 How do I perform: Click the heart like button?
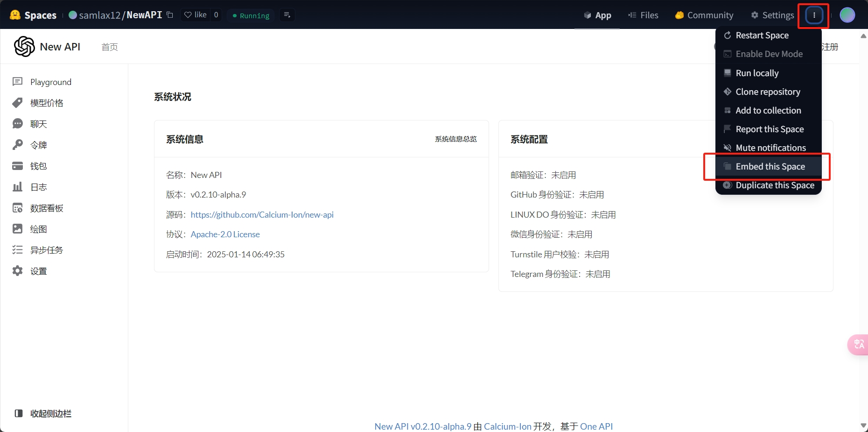coord(196,15)
